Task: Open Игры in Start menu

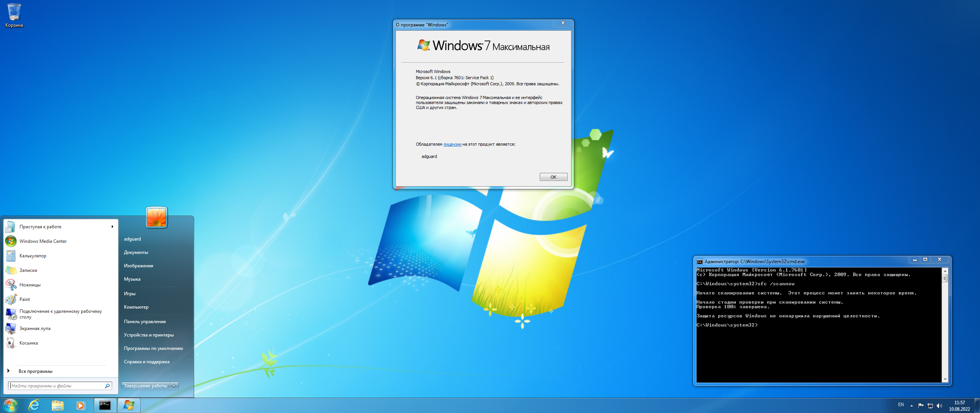Action: point(130,294)
